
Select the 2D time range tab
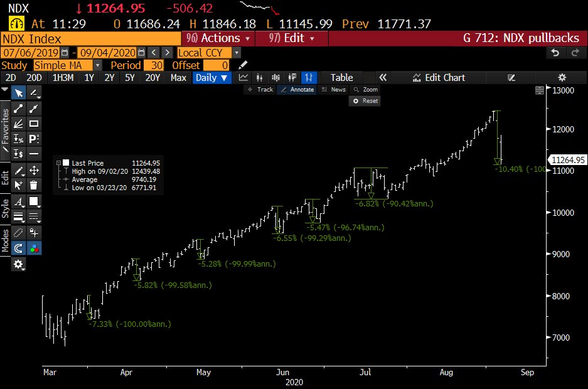pyautogui.click(x=11, y=78)
